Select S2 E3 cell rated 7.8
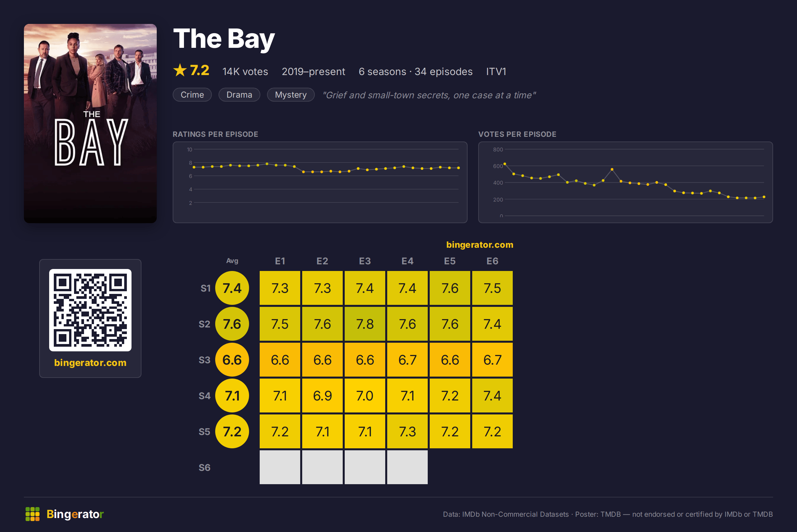Image resolution: width=797 pixels, height=532 pixels. tap(365, 324)
